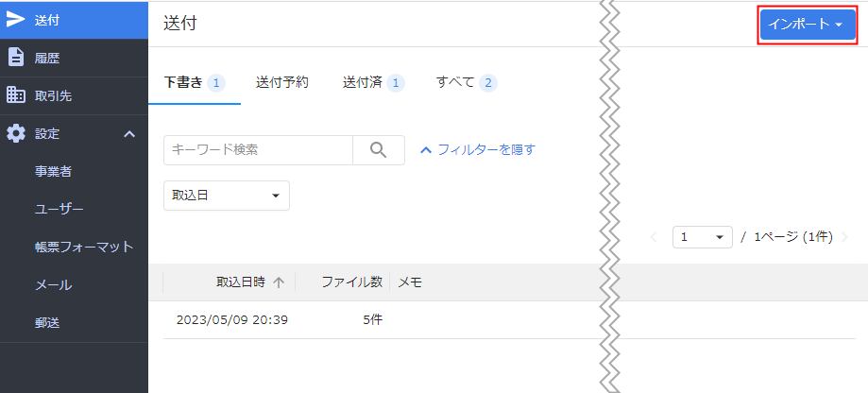Open the メール settings item

pyautogui.click(x=53, y=285)
